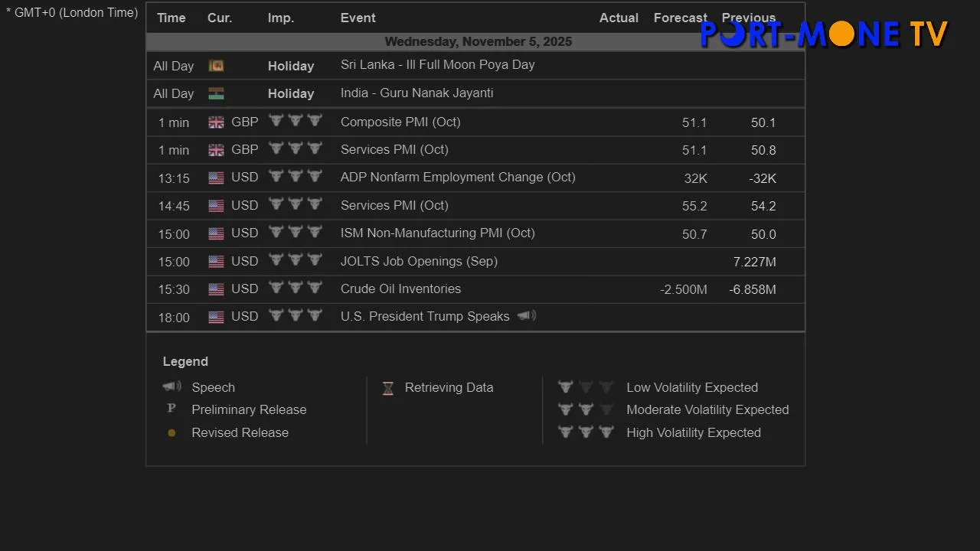
Task: Click the Event column header
Action: coord(358,18)
